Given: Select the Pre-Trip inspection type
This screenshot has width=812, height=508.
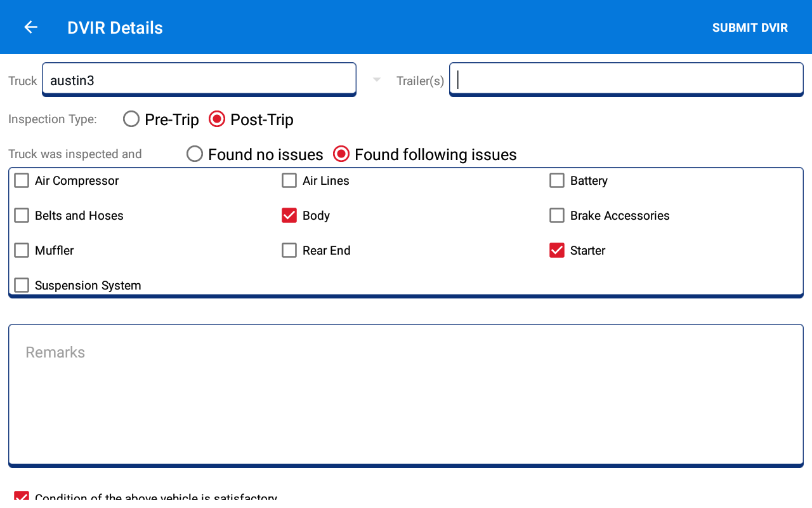Looking at the screenshot, I should point(131,119).
